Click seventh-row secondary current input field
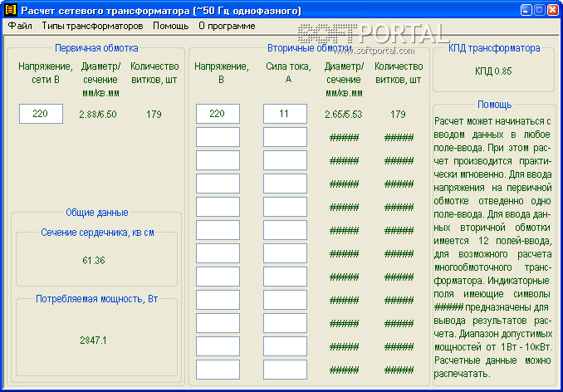 [285, 253]
